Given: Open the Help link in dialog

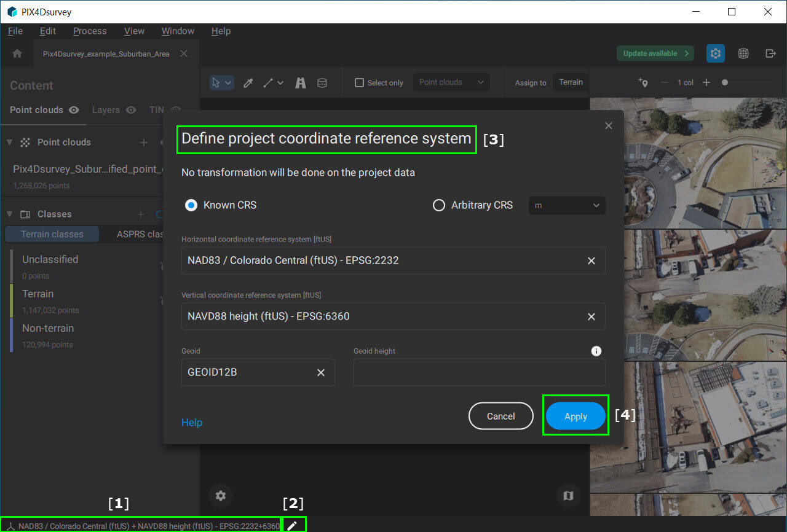Looking at the screenshot, I should click(x=192, y=422).
